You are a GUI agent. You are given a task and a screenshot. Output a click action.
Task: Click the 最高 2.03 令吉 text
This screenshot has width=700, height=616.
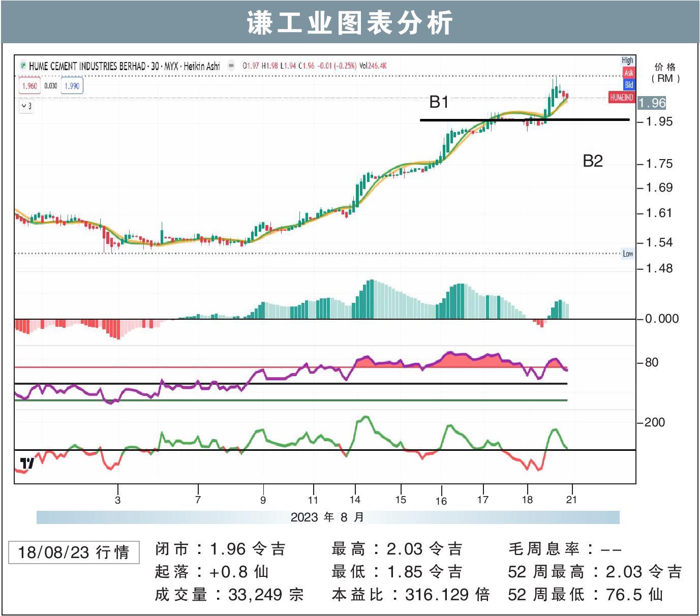(397, 549)
